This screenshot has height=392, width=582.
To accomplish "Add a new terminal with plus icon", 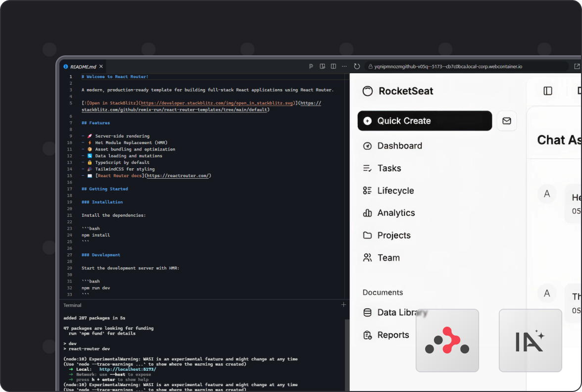I will pos(343,305).
